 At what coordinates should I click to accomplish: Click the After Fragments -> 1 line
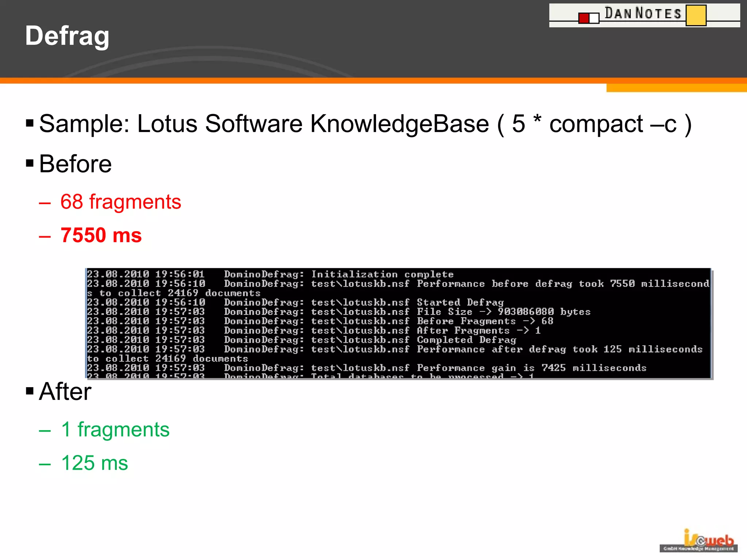pos(314,330)
